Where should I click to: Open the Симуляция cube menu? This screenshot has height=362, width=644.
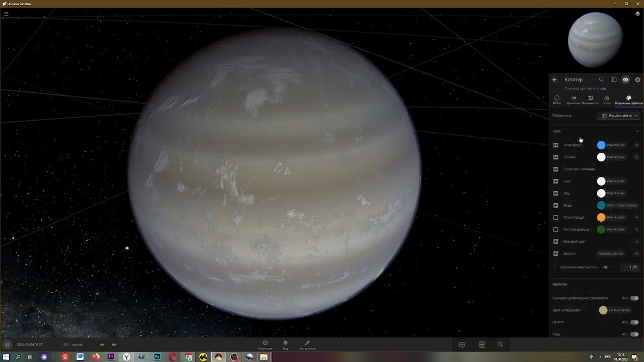265,344
